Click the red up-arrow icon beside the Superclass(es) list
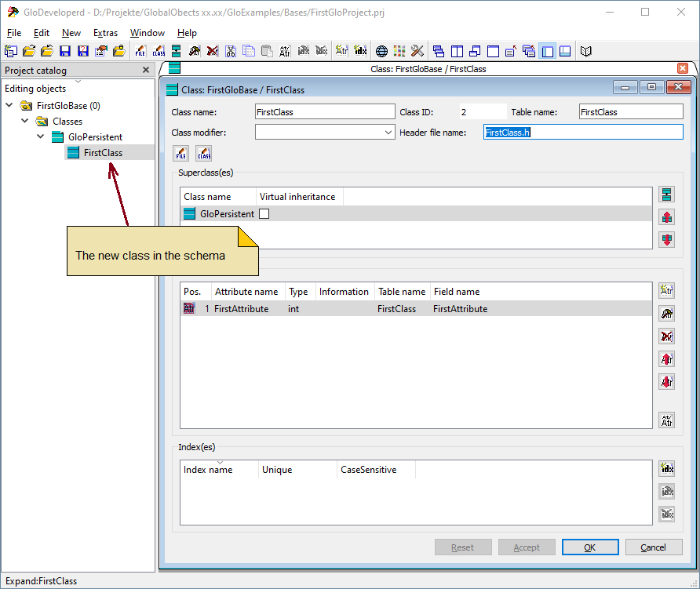 pos(666,217)
